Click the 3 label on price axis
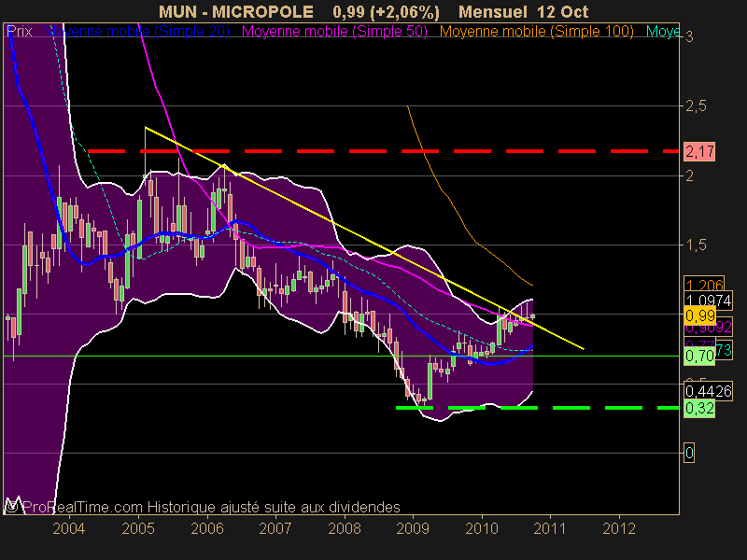Screen dimensions: 747x560 pos(689,36)
